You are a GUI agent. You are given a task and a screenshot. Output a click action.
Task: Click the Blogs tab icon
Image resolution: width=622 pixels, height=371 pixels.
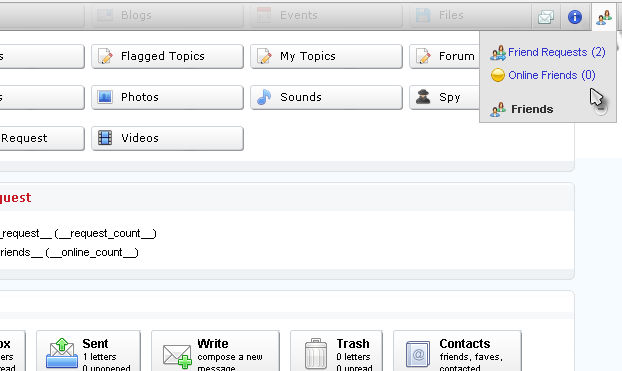coord(105,15)
